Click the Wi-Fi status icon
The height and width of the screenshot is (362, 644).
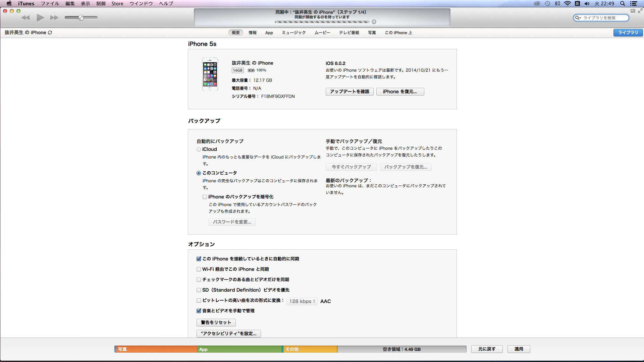(568, 4)
